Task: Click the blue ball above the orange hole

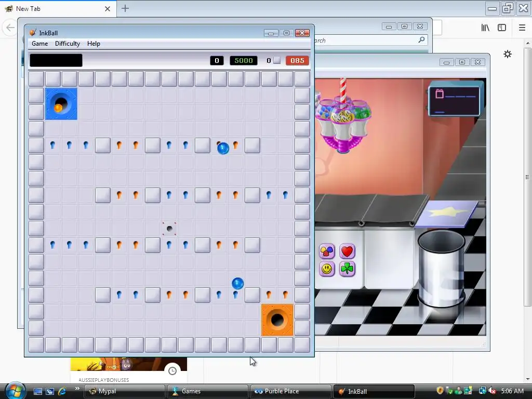Action: coord(237,283)
